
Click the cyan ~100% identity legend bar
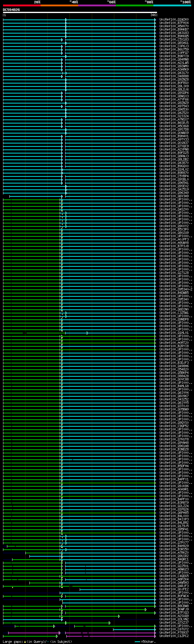[x=172, y=5]
